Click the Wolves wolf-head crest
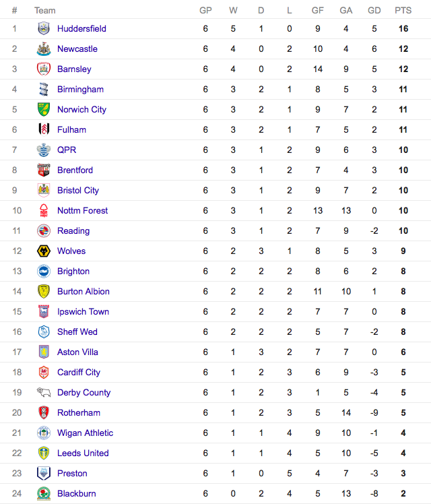The width and height of the screenshot is (431, 504). (x=44, y=251)
